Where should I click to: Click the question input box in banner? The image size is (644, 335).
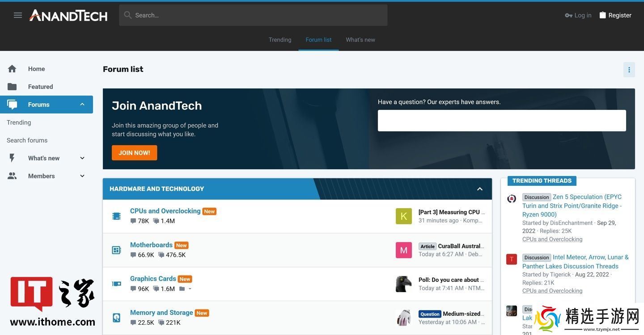tap(501, 121)
